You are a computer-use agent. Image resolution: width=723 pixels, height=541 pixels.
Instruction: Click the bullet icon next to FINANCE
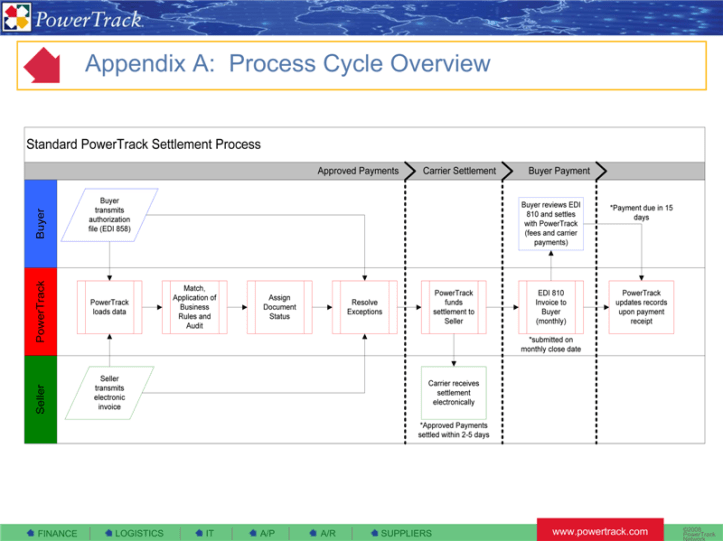tap(31, 533)
